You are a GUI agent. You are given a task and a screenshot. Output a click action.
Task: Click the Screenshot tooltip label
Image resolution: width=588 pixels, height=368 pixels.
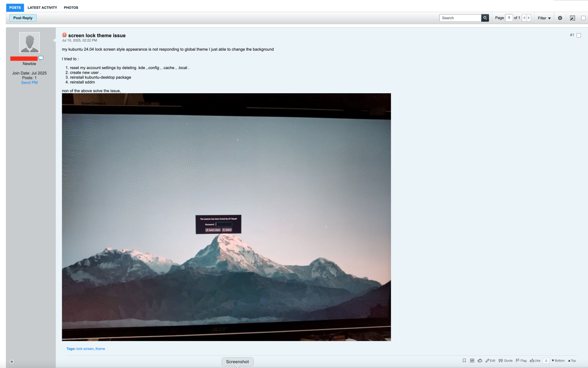tap(238, 362)
